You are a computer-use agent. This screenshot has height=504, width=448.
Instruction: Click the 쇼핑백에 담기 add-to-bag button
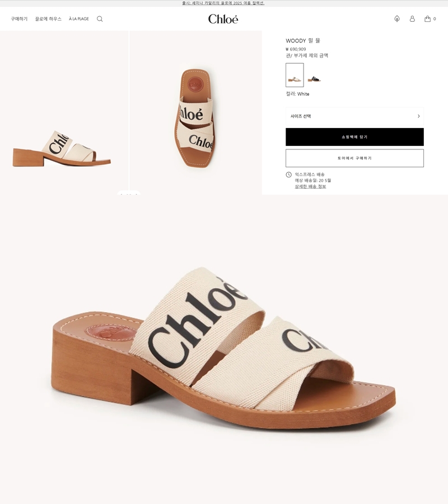click(354, 137)
